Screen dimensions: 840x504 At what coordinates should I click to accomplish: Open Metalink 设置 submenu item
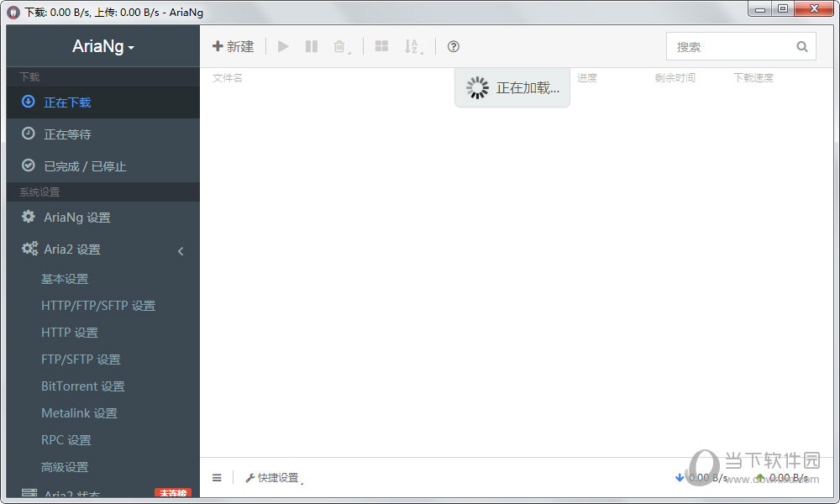pos(79,413)
